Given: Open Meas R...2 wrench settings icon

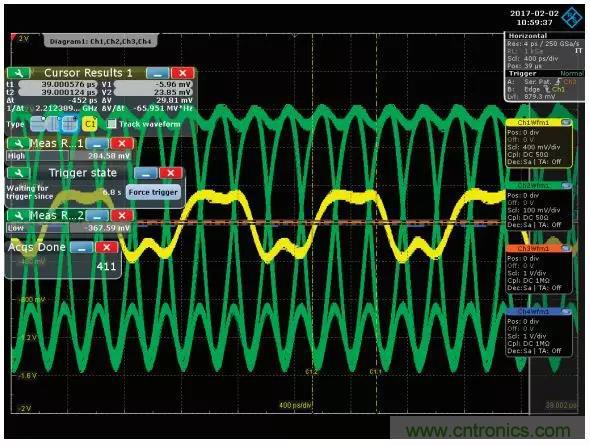Looking at the screenshot, I should [x=18, y=215].
